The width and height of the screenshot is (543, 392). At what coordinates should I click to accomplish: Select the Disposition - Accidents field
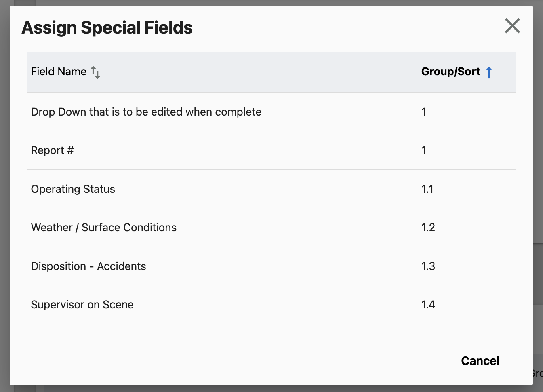(x=88, y=266)
